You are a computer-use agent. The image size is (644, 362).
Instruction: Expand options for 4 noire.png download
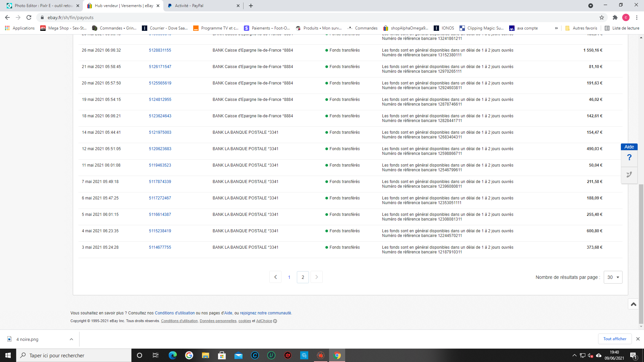coord(71,339)
